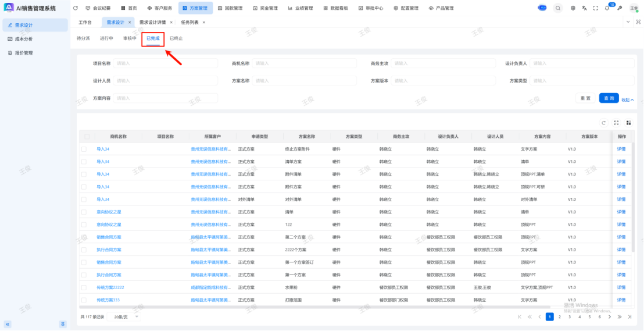This screenshot has height=331, width=644.
Task: Open the AI assistant robot icon
Action: coord(542,8)
